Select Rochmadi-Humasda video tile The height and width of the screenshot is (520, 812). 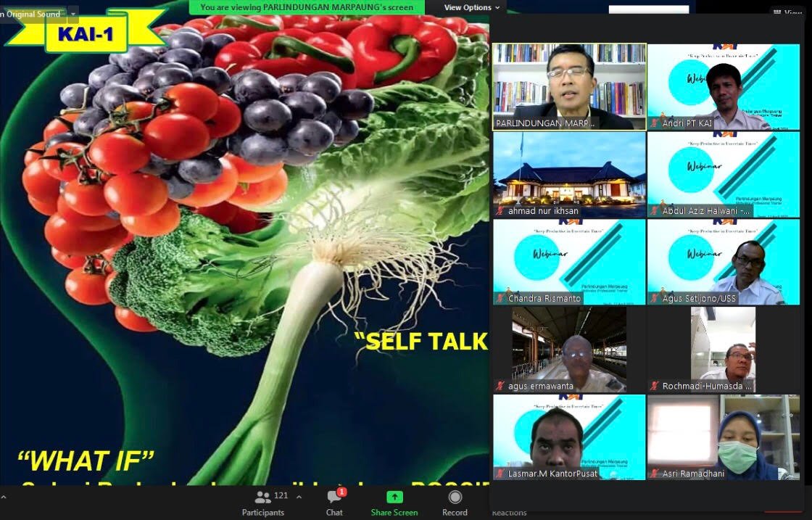point(723,348)
